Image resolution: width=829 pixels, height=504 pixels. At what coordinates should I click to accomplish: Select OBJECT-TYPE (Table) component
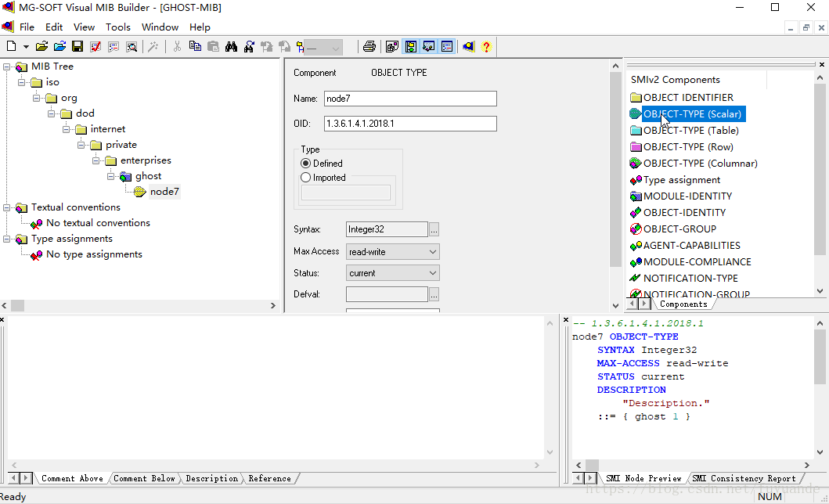(x=691, y=131)
